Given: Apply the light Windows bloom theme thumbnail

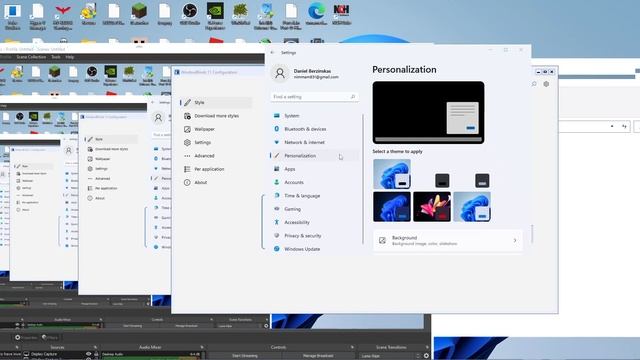Looking at the screenshot, I should 392,174.
